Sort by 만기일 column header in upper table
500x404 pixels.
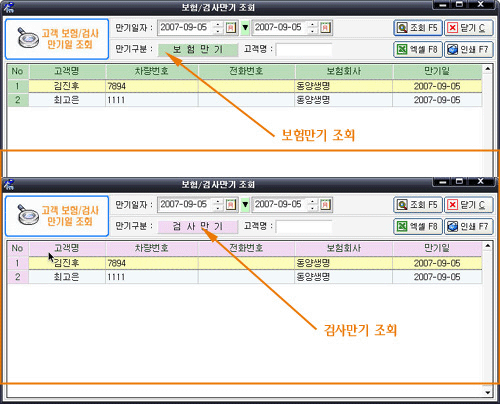(437, 71)
